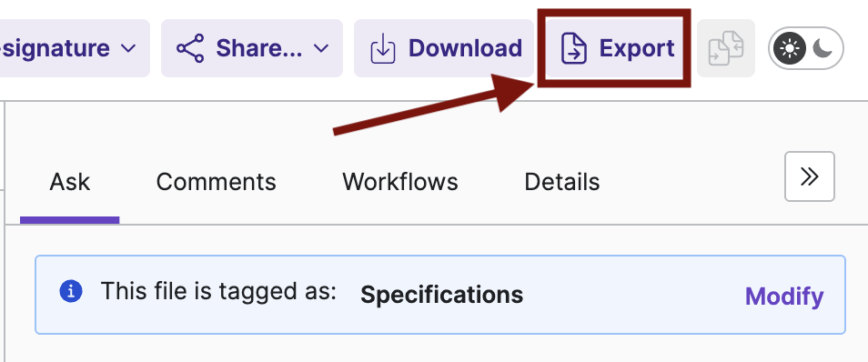868x362 pixels.
Task: Click the e-signature button label
Action: (56, 48)
